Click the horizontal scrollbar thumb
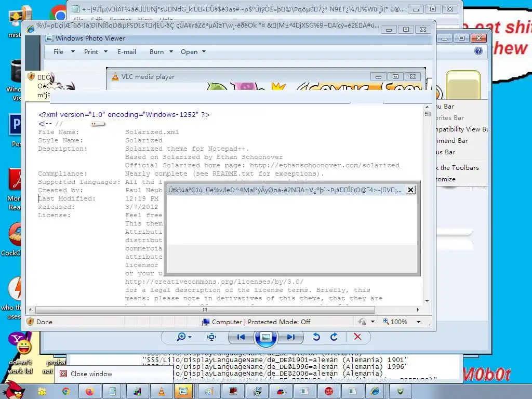 205,310
